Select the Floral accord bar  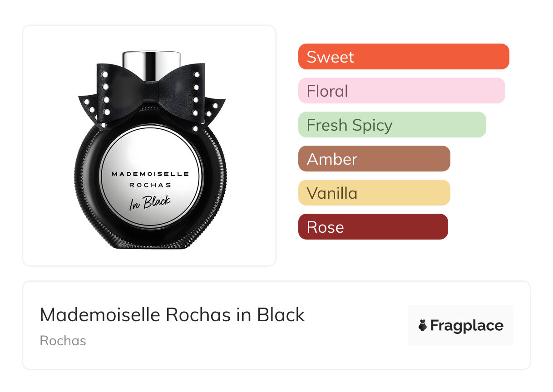pyautogui.click(x=401, y=91)
